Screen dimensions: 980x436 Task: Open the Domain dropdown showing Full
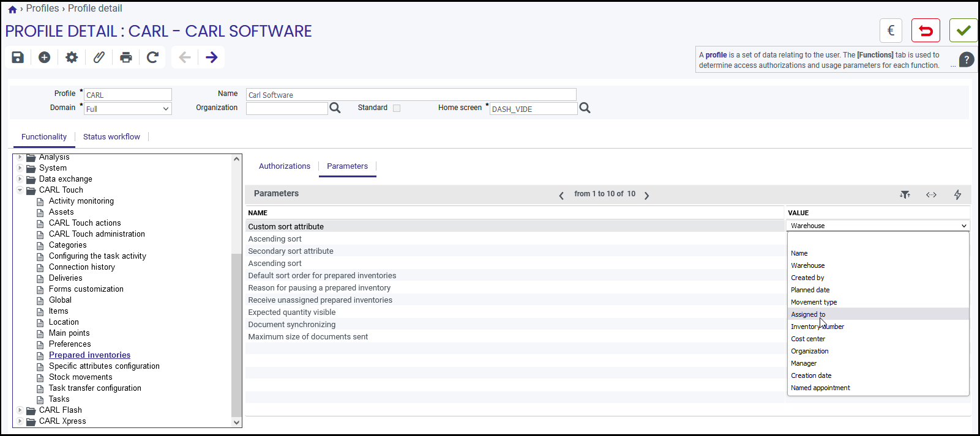(x=127, y=109)
